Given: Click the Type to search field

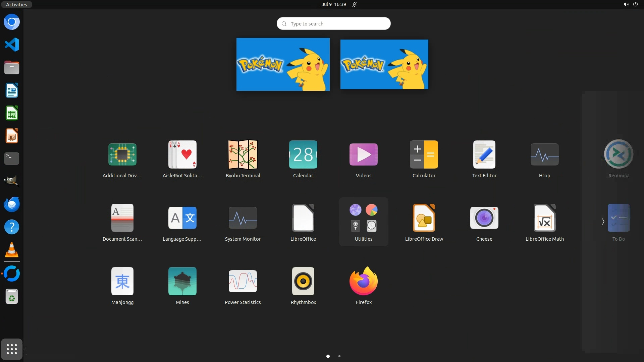Looking at the screenshot, I should [333, 23].
